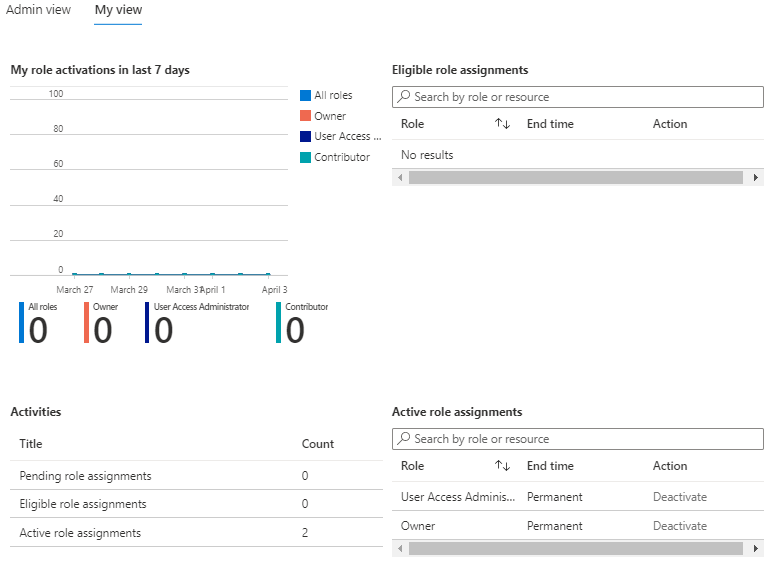Toggle Owner series in chart legend

pos(329,116)
